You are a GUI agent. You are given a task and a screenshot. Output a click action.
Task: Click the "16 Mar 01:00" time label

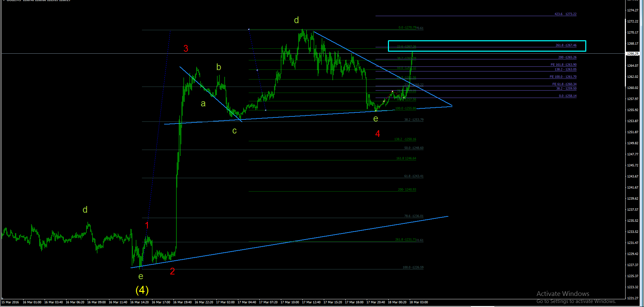pyautogui.click(x=32, y=302)
